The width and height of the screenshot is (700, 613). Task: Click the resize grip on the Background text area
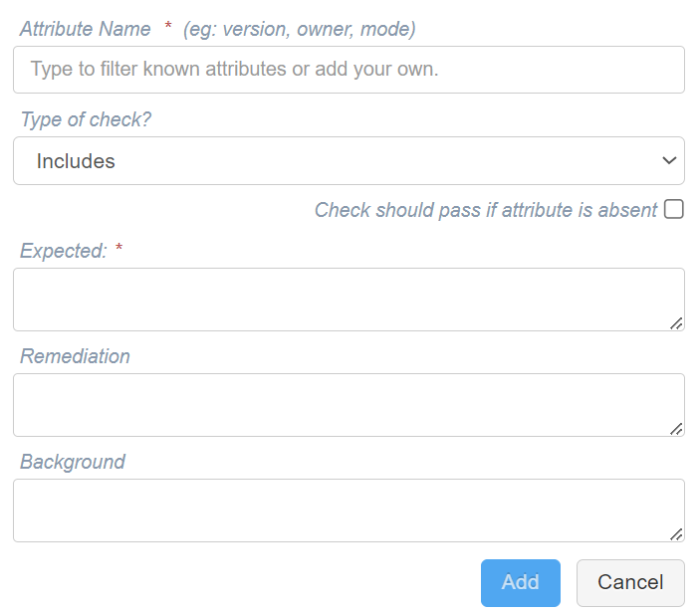pos(676,534)
